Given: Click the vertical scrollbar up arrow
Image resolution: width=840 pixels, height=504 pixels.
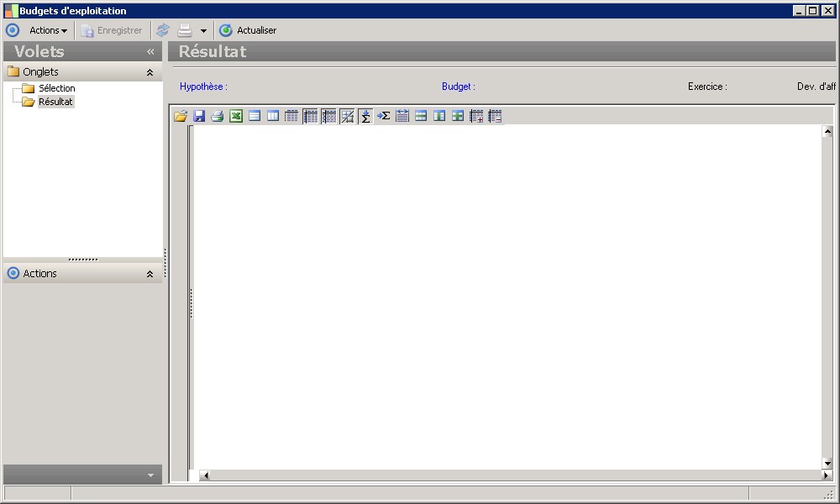Looking at the screenshot, I should point(827,131).
